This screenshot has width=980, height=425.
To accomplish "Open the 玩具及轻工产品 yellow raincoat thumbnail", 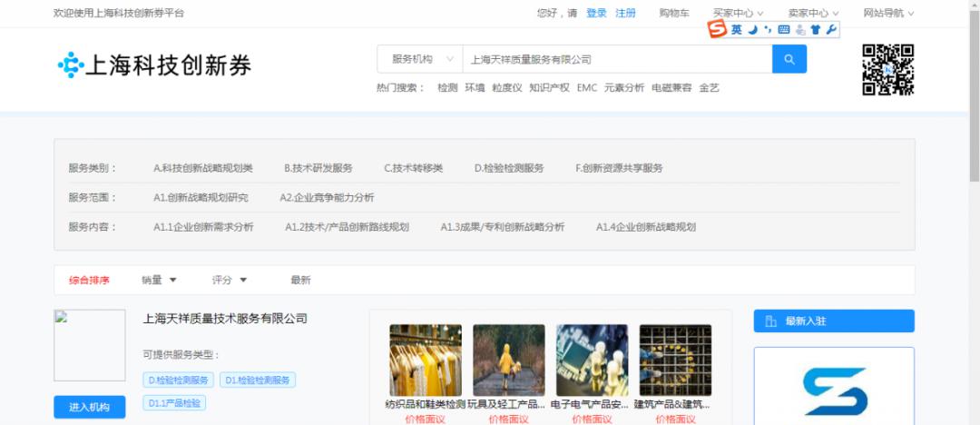I will coord(509,360).
